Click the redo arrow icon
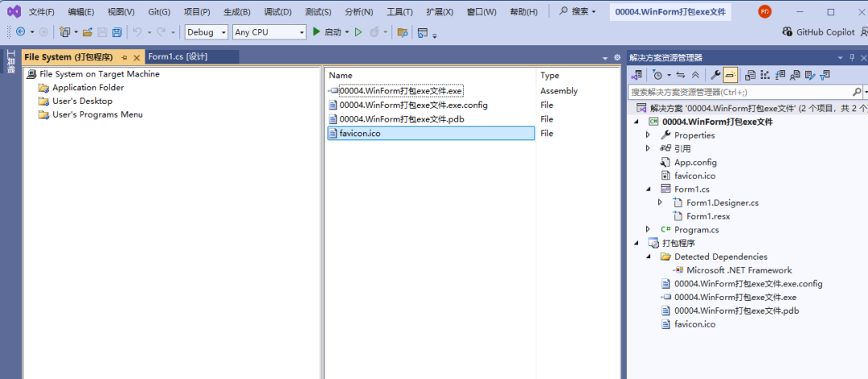This screenshot has width=868, height=379. (x=162, y=32)
